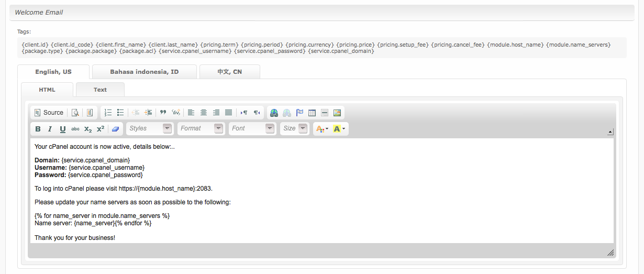Open the Size dropdown
644x274 pixels.
(294, 128)
